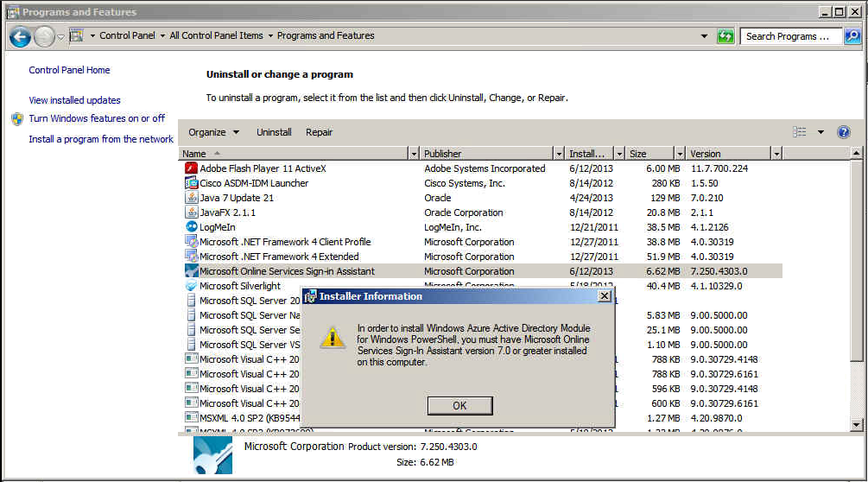
Task: Click Control Panel icon in address bar
Action: point(76,36)
